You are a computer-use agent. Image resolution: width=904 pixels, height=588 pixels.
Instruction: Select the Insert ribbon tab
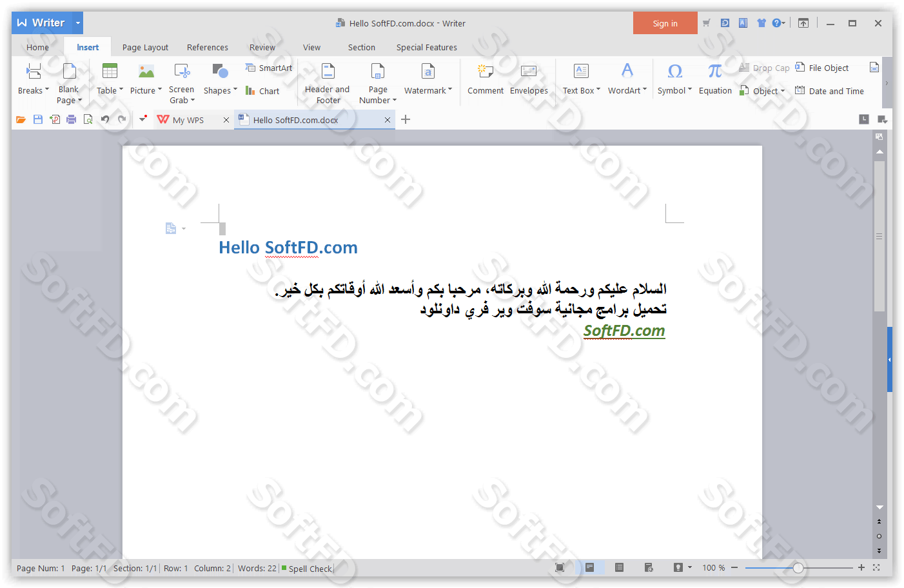coord(88,47)
